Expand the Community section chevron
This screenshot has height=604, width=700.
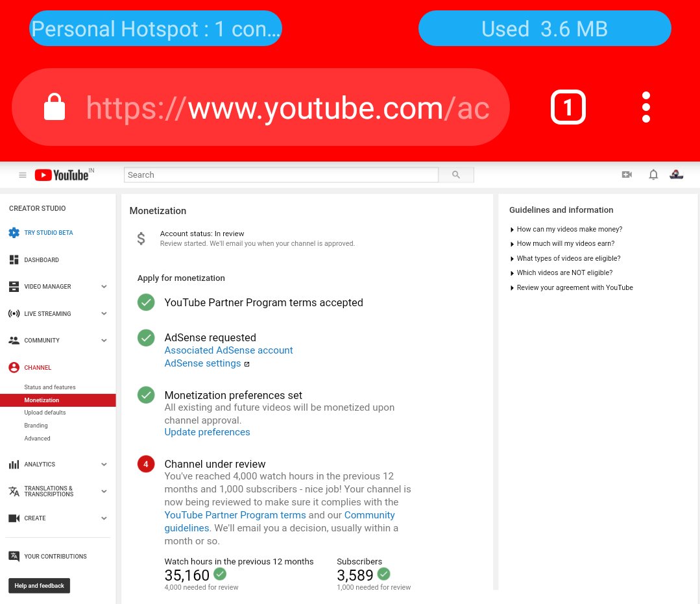(x=104, y=340)
